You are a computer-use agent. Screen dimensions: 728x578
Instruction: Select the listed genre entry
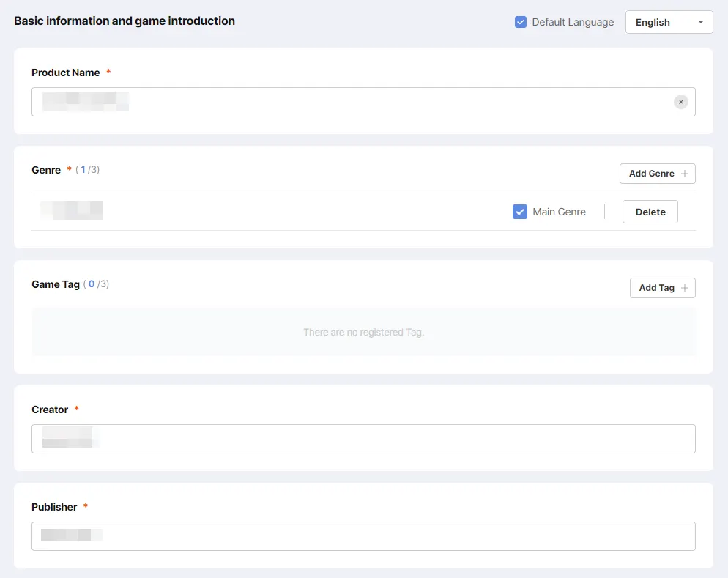click(71, 211)
